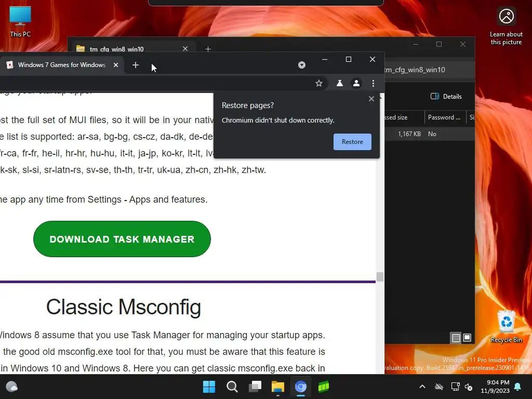This screenshot has height=399, width=532.
Task: Click the cloud sync tray icon
Action: [x=438, y=387]
